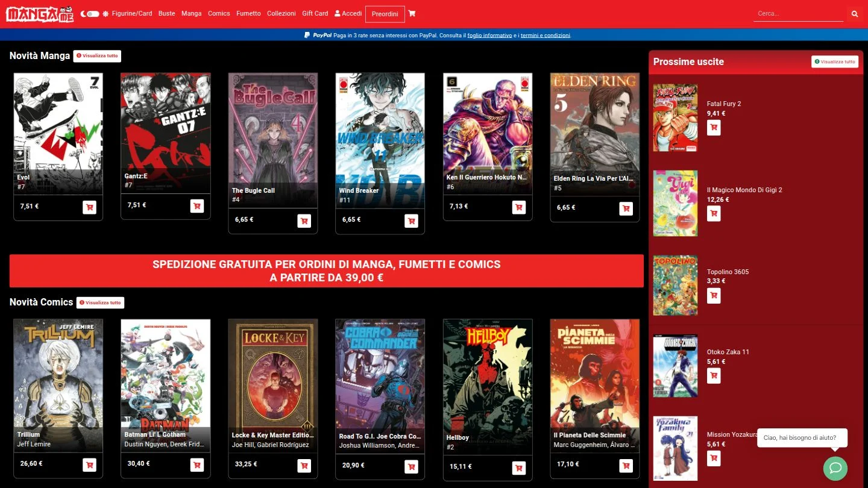Add Trillium to cart
The width and height of the screenshot is (868, 488).
coord(89,465)
